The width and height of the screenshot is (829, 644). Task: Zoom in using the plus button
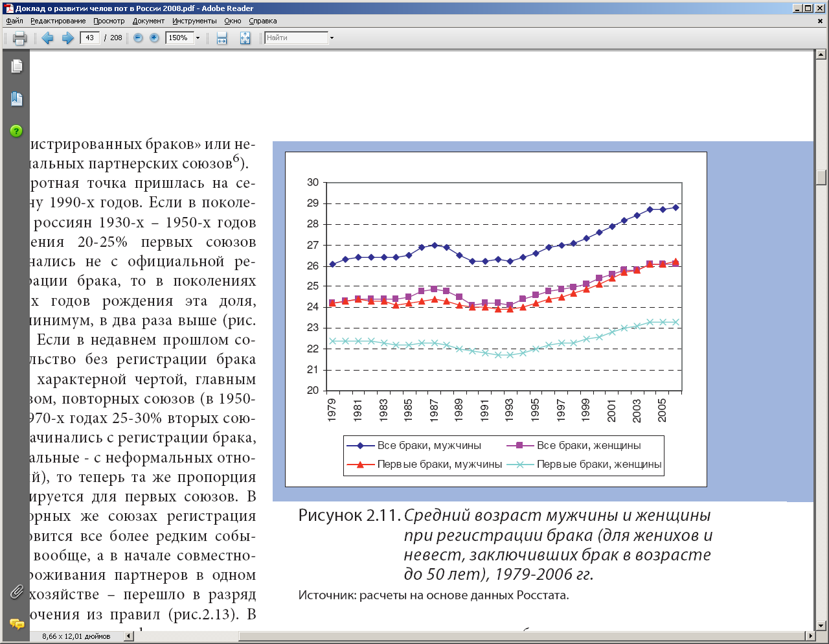tap(154, 38)
